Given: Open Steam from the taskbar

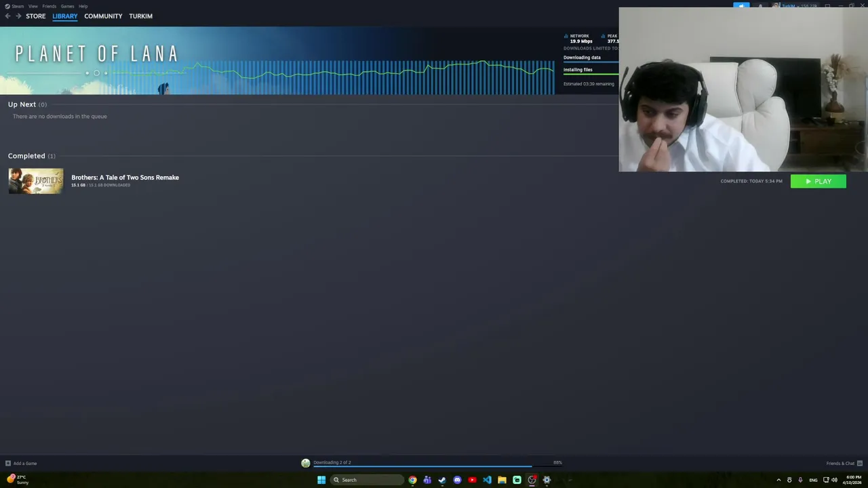Looking at the screenshot, I should click(442, 480).
